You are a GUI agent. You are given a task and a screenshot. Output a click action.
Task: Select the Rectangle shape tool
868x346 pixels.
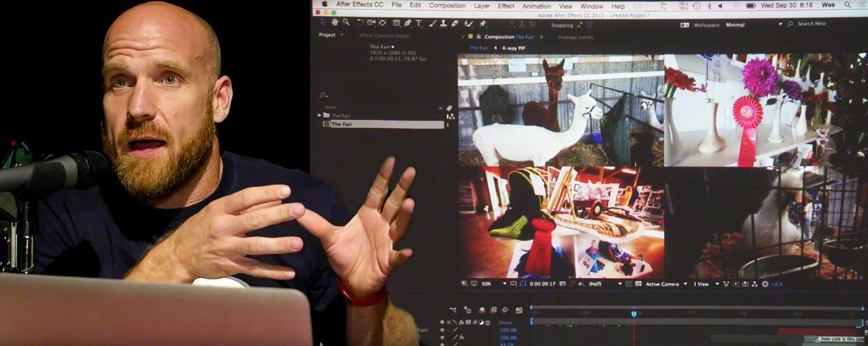[396, 23]
